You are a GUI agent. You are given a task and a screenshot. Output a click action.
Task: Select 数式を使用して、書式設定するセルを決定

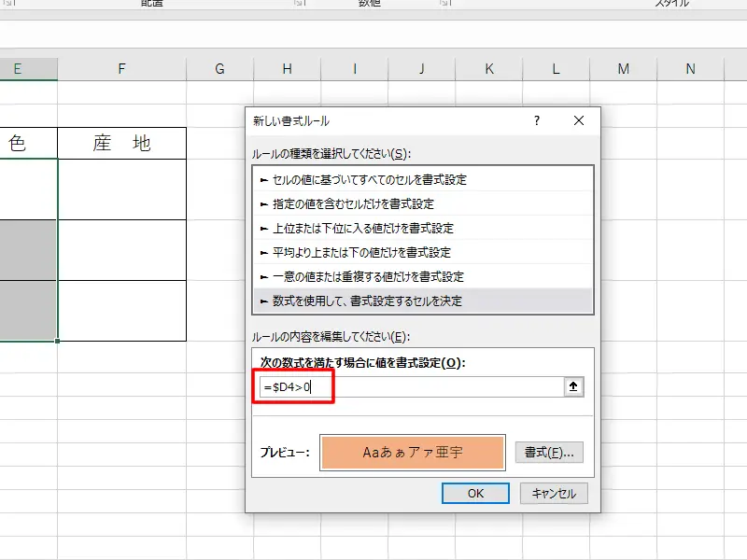click(367, 301)
